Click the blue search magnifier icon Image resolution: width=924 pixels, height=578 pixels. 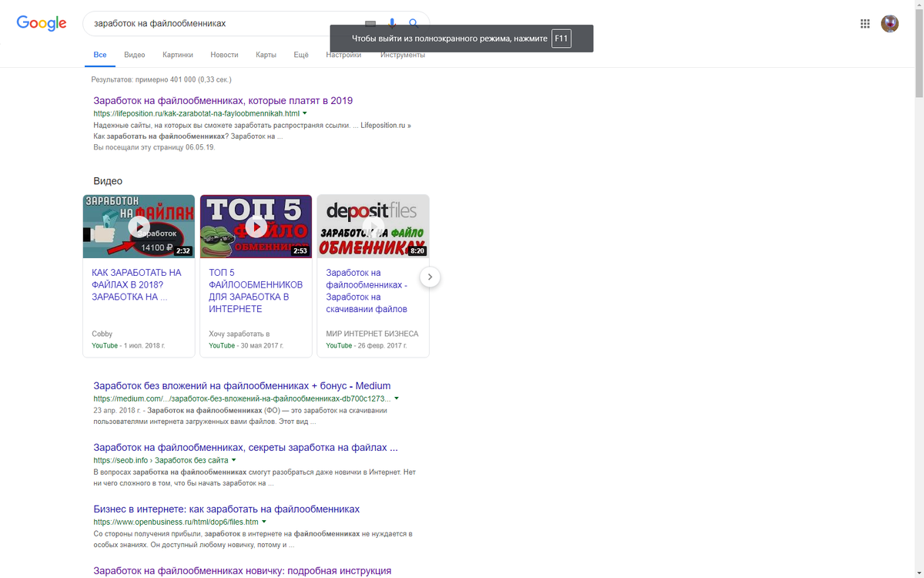[413, 24]
